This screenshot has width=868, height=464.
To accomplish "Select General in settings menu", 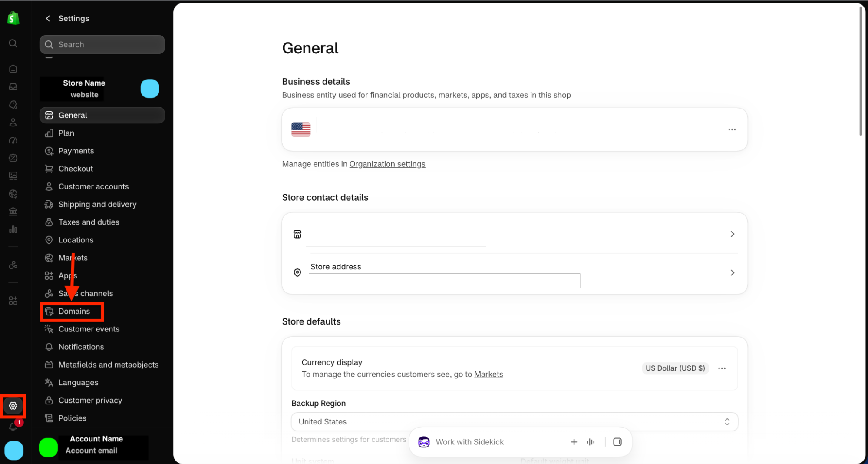I will coord(102,115).
